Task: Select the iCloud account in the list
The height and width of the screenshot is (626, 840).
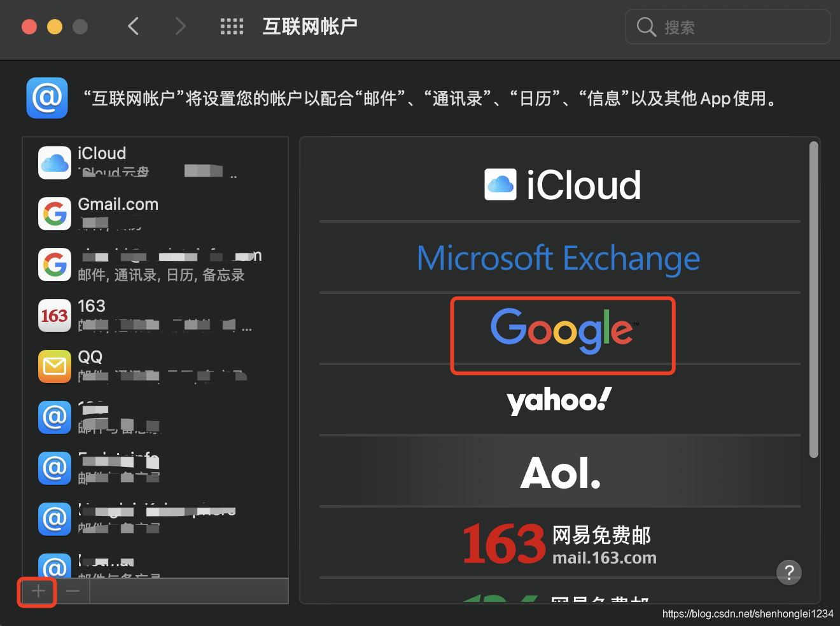Action: (155, 162)
